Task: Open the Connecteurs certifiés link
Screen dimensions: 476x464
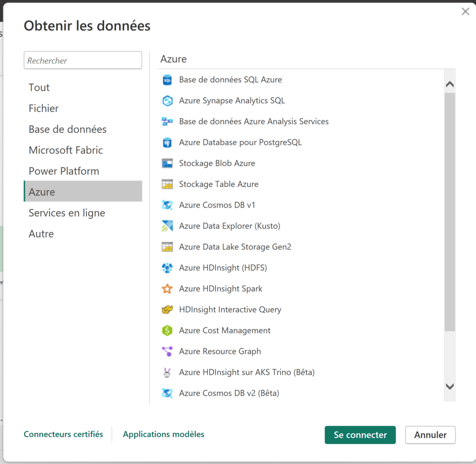Action: click(x=63, y=434)
